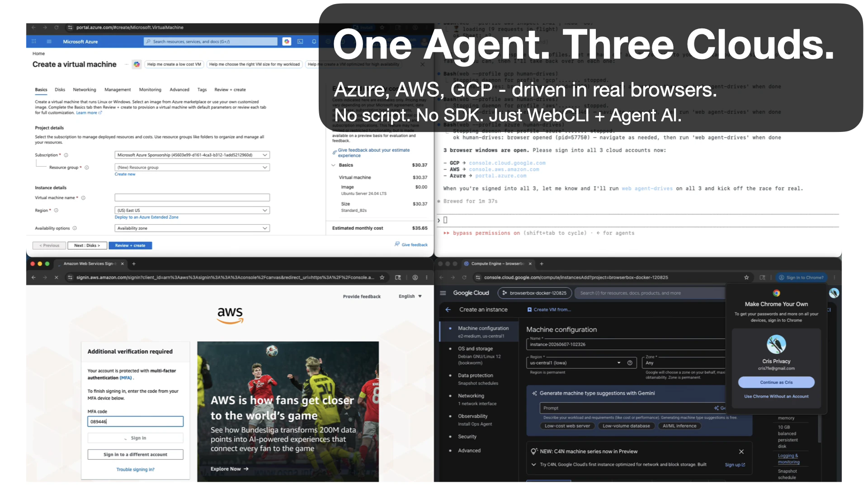
Task: Dismiss the C4N machine series notice
Action: pyautogui.click(x=741, y=452)
